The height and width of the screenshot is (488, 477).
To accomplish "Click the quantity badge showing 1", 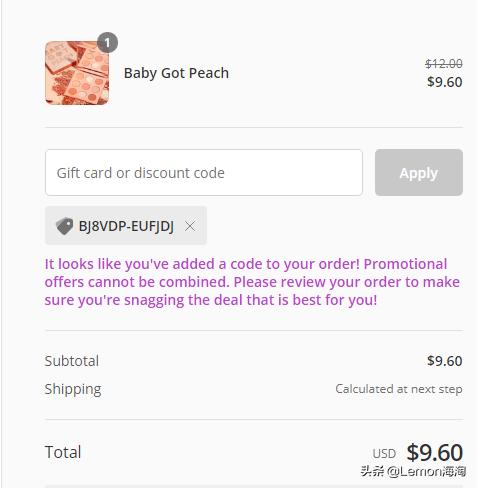I will (107, 43).
